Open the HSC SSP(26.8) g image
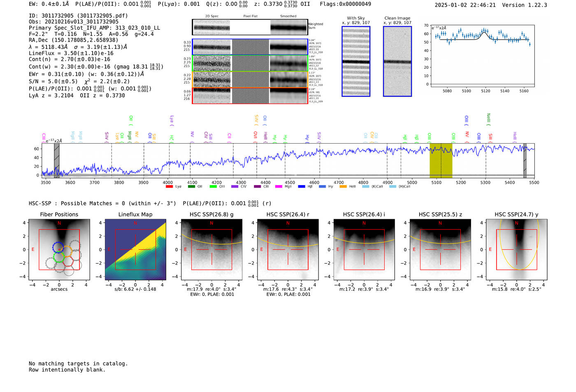 pyautogui.click(x=211, y=250)
